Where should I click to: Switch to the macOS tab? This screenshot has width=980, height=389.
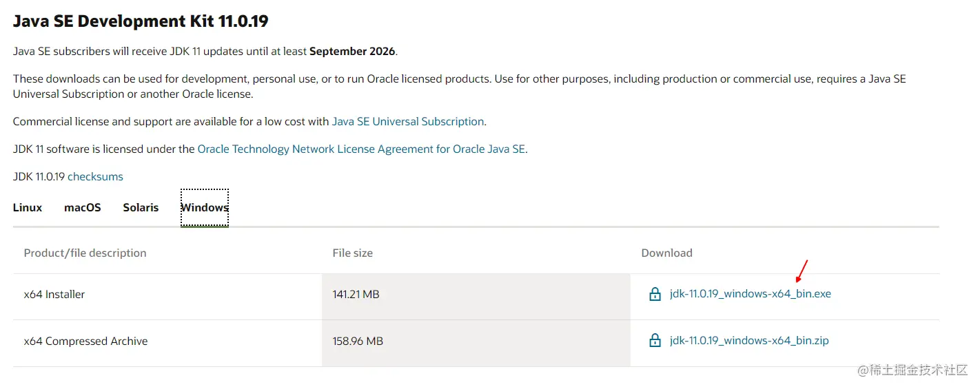[x=83, y=207]
